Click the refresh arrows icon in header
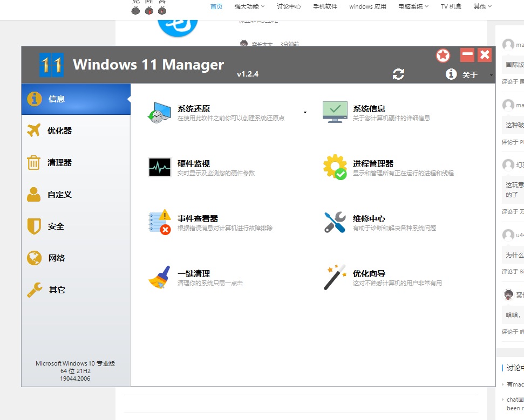The image size is (524, 420). click(398, 74)
